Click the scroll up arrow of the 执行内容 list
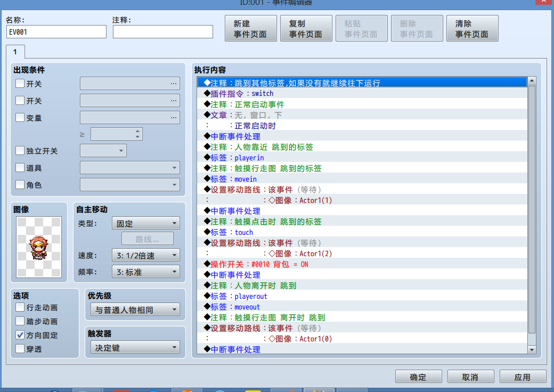 coord(532,81)
